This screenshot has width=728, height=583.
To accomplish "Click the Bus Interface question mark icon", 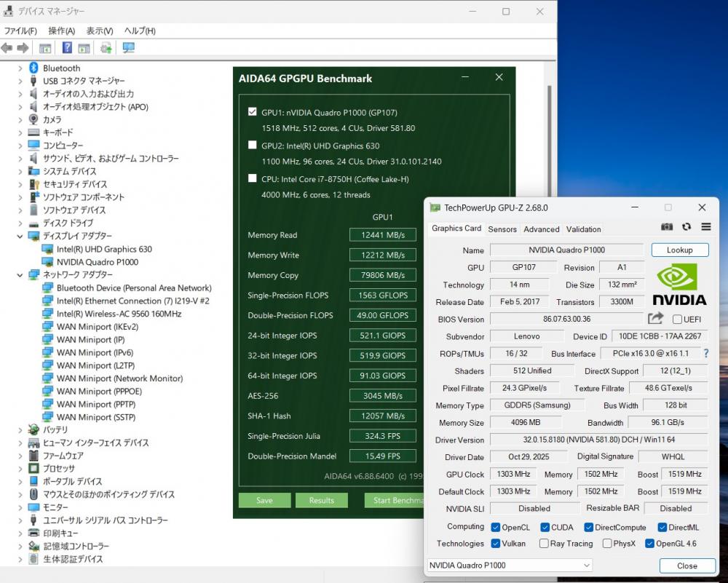I will pos(705,353).
